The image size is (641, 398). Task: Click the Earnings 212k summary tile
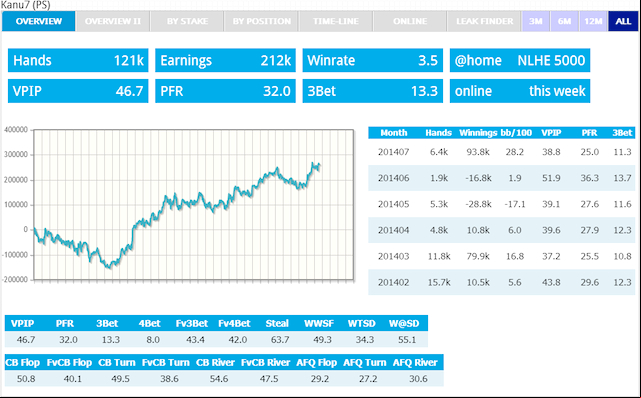[225, 60]
